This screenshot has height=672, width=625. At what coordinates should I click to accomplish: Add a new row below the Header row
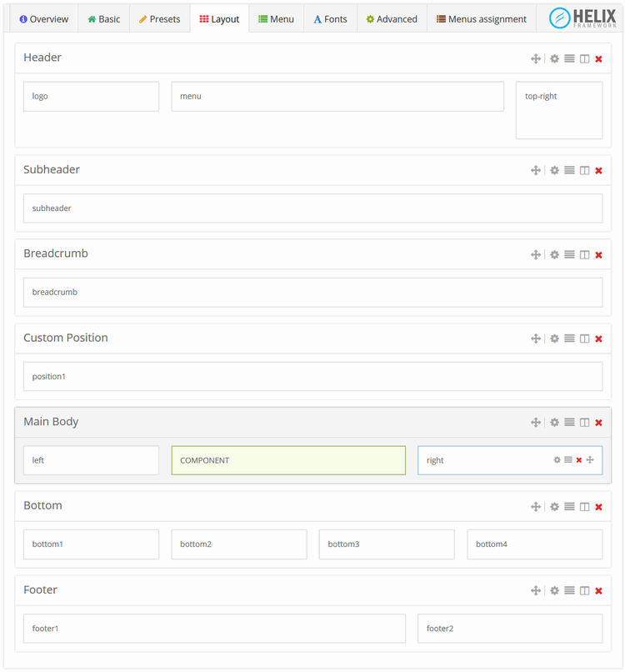coord(569,58)
